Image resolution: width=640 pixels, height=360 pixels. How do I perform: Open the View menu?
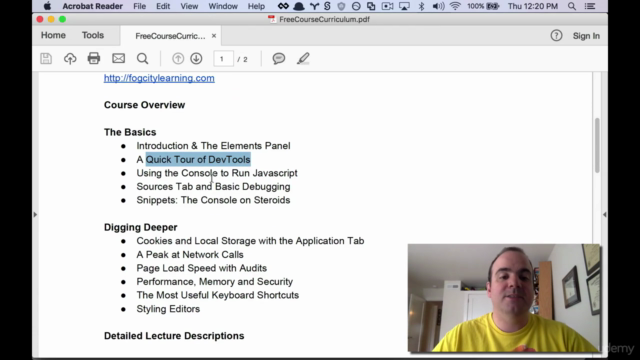(189, 6)
